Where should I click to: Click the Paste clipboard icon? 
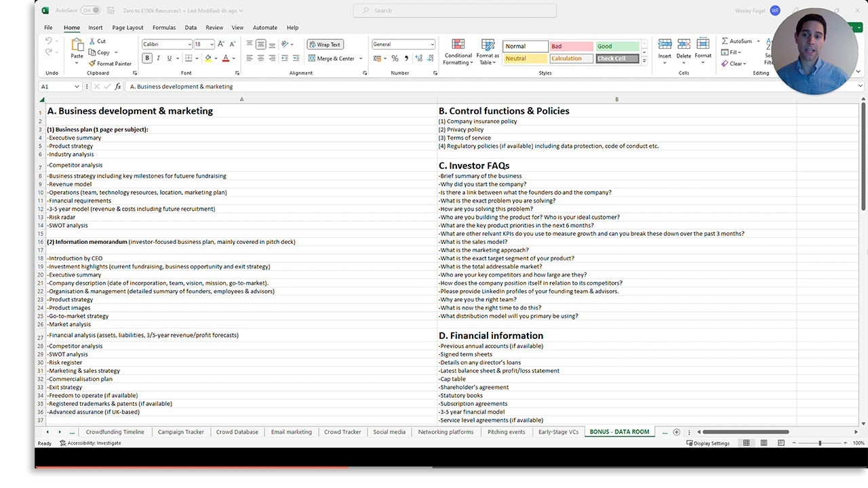coord(77,45)
